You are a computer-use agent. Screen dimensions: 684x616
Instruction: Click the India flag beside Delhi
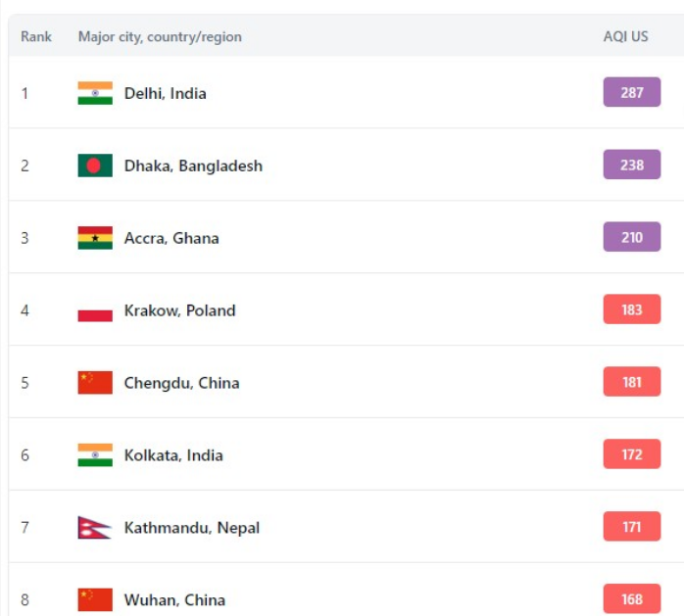pyautogui.click(x=95, y=93)
